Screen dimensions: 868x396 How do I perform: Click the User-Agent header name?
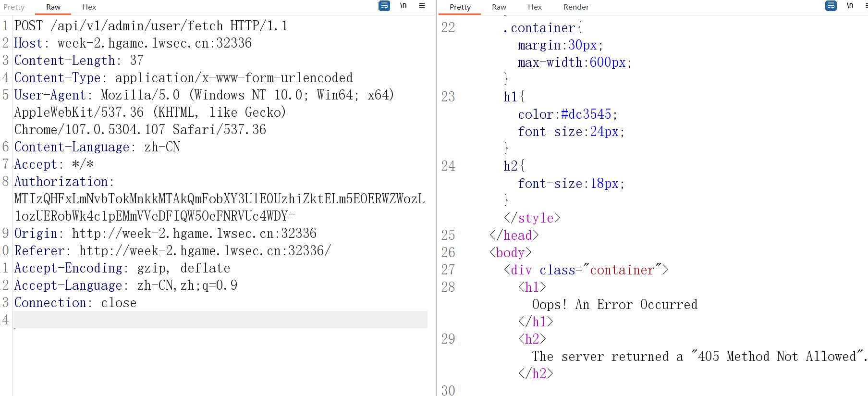click(50, 95)
